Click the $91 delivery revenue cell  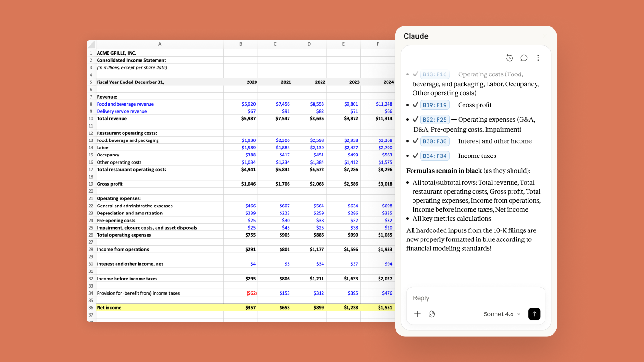[x=275, y=111]
